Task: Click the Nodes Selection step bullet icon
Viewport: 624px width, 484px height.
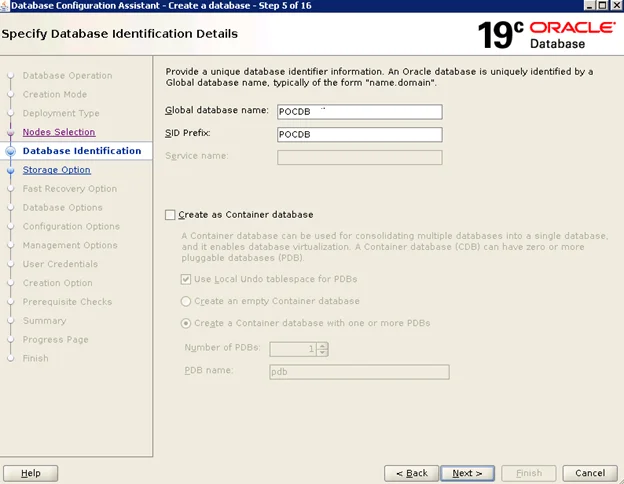Action: click(11, 133)
